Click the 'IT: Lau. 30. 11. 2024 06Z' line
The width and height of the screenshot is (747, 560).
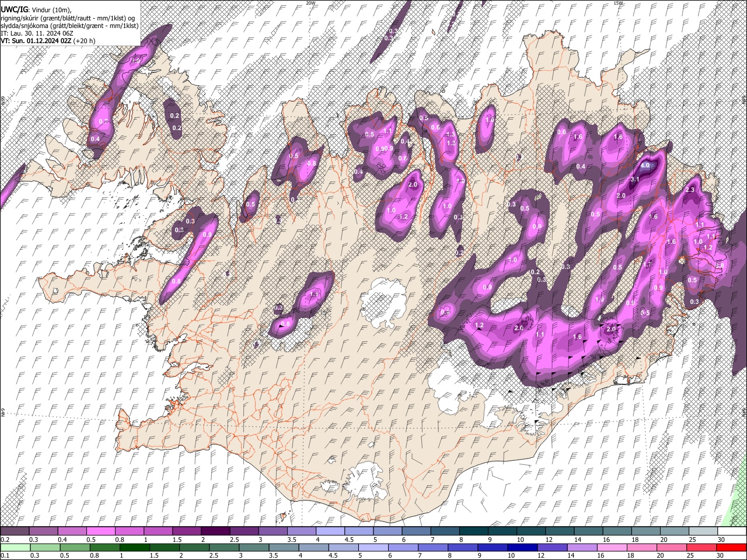click(37, 33)
